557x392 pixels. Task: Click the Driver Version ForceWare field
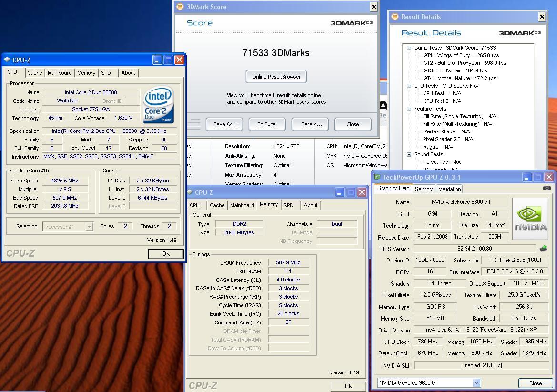(481, 330)
